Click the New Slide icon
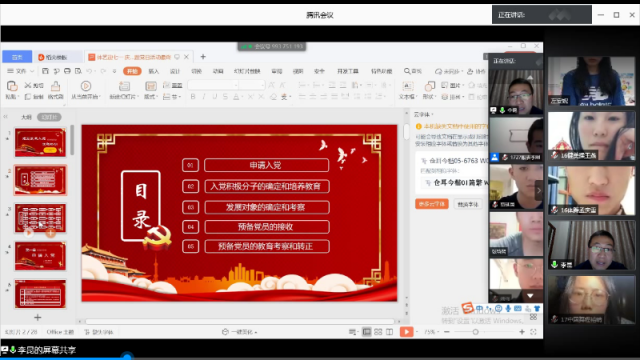Viewport: 640px width, 360px height. point(124,86)
